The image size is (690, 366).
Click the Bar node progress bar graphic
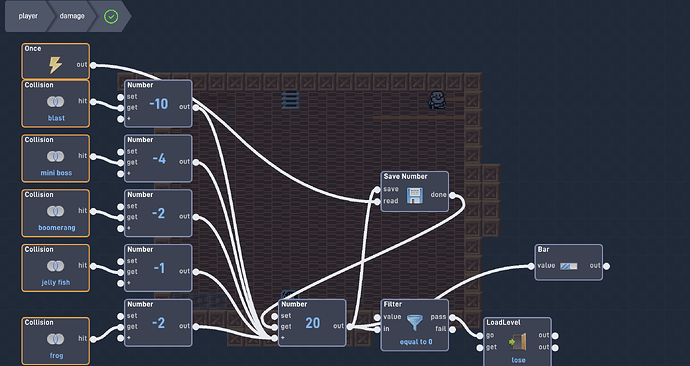pos(569,266)
